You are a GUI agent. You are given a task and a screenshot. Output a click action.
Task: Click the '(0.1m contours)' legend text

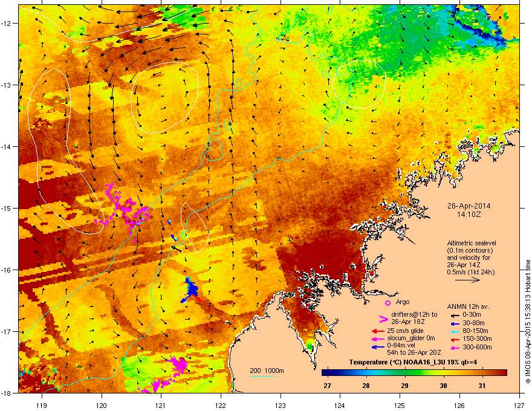pyautogui.click(x=470, y=251)
